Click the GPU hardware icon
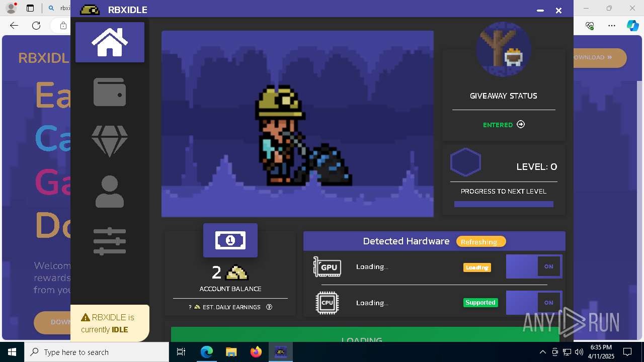This screenshot has width=644, height=362. (x=327, y=267)
